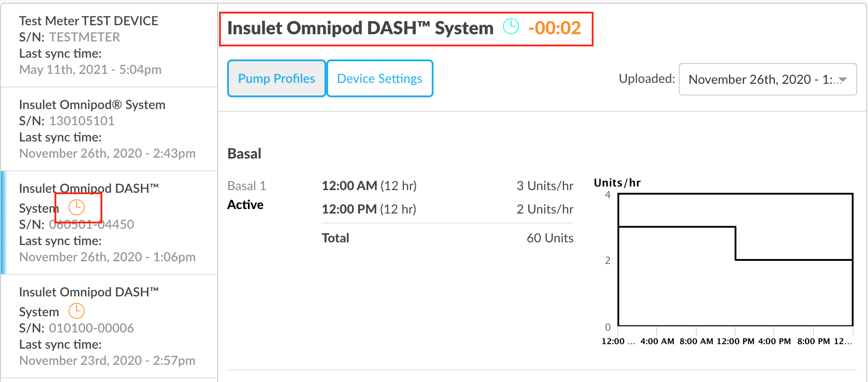Select Test Meter TEST DEVICE in list

point(109,45)
